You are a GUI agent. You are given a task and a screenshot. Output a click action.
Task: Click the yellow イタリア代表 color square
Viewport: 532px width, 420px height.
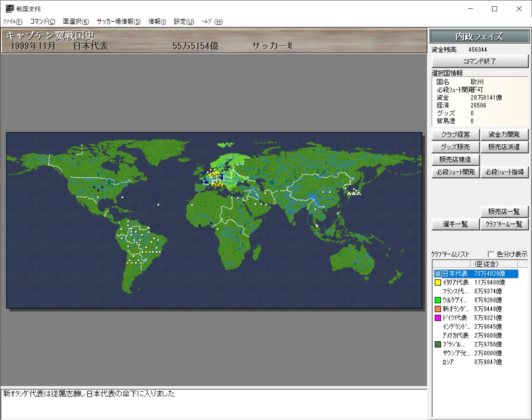(438, 283)
